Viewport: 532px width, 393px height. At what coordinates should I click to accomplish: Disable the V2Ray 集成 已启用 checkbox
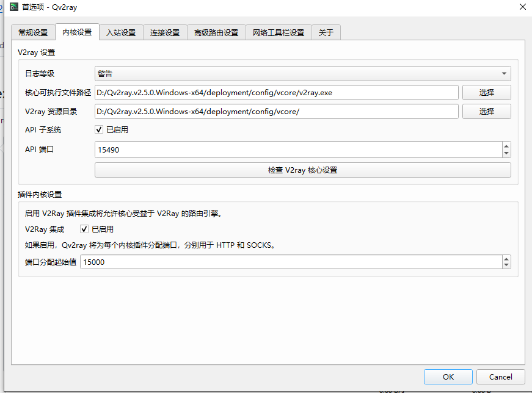click(x=84, y=229)
